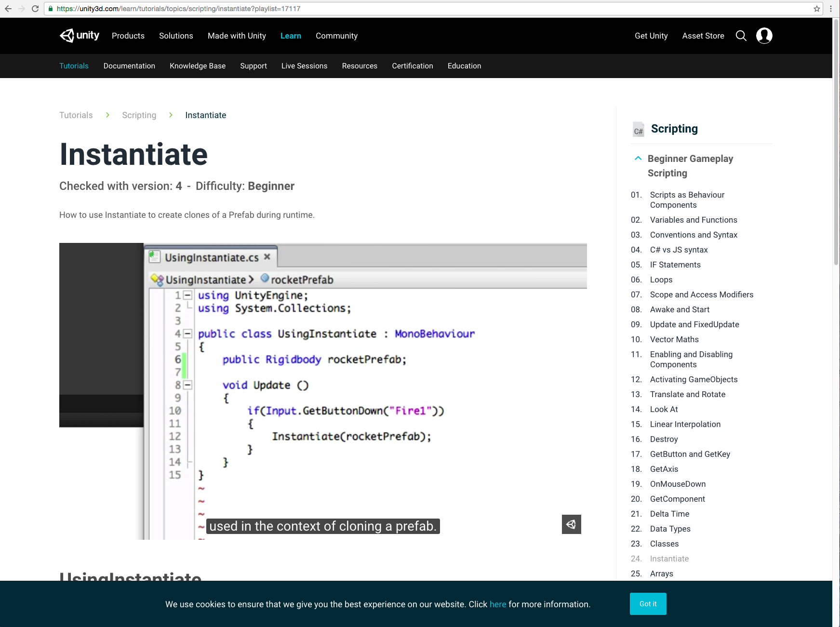Click the C# Scripting file icon

(x=639, y=129)
